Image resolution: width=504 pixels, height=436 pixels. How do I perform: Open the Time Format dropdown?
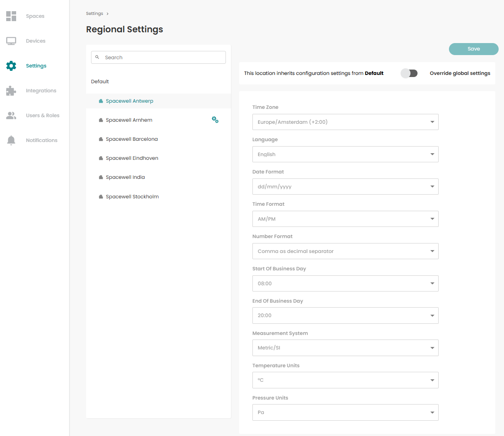tap(346, 219)
